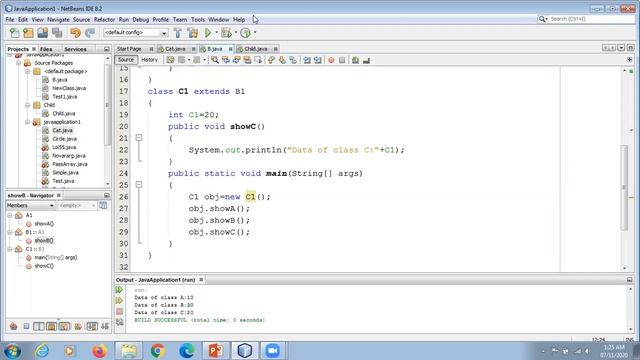This screenshot has height=360, width=640.
Task: Click the Search input field
Action: click(x=591, y=19)
